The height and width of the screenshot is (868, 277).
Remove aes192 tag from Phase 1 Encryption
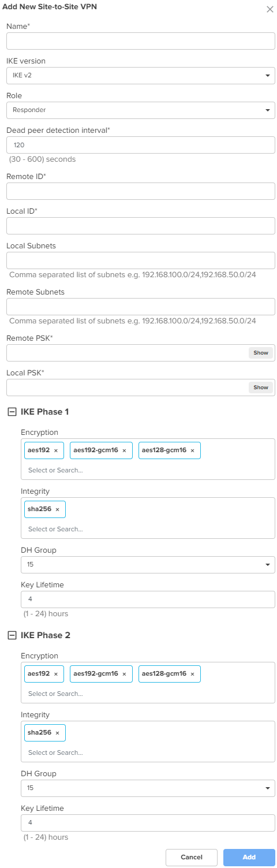[x=56, y=450]
